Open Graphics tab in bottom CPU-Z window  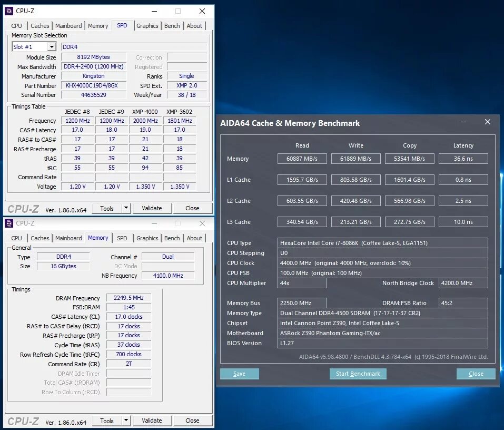147,238
